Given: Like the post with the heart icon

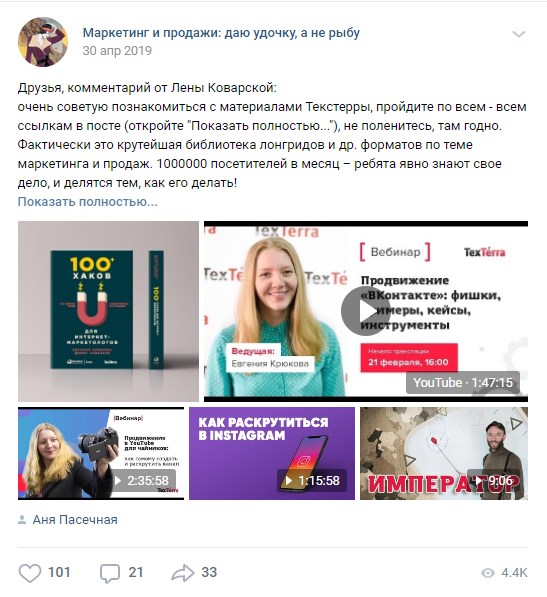Looking at the screenshot, I should 30,573.
